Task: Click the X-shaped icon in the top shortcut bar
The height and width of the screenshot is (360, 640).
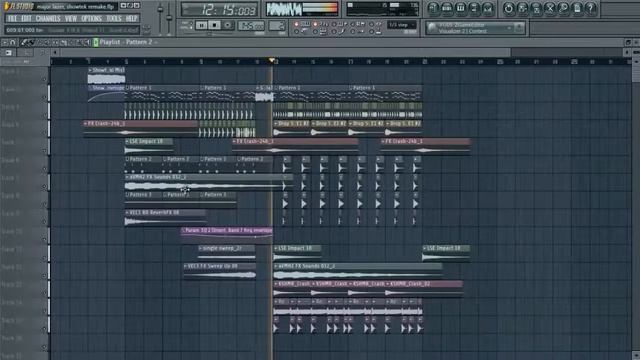Action: pyautogui.click(x=550, y=8)
